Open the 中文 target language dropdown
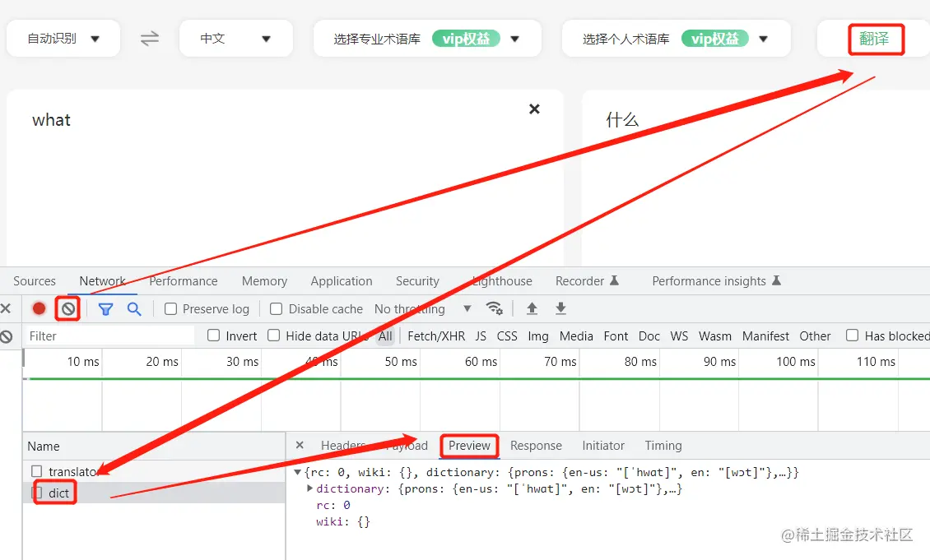This screenshot has height=560, width=930. click(235, 39)
